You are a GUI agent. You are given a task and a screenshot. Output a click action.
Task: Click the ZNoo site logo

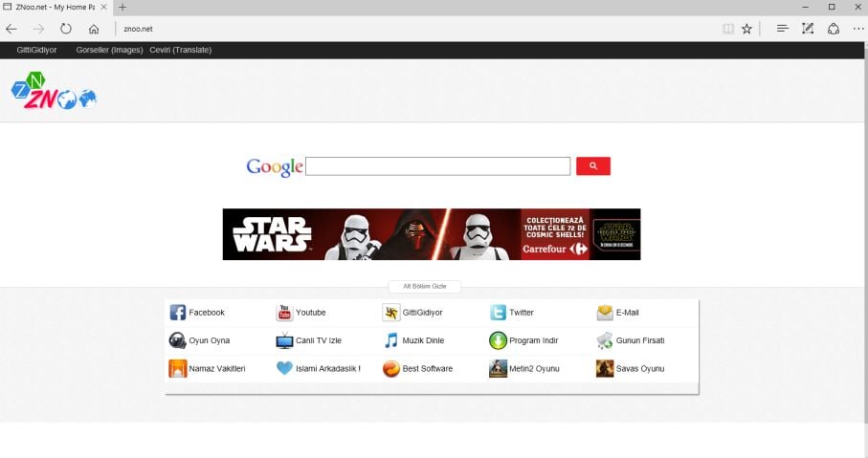pos(54,91)
